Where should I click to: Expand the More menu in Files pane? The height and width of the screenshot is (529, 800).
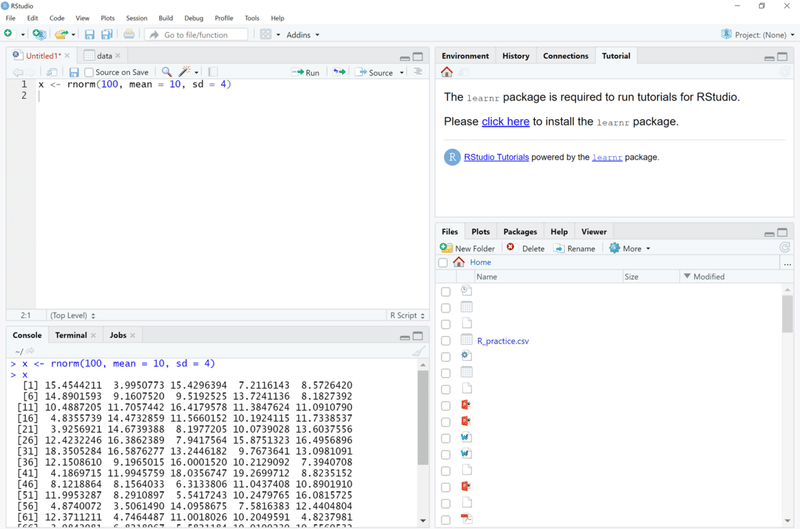[630, 248]
